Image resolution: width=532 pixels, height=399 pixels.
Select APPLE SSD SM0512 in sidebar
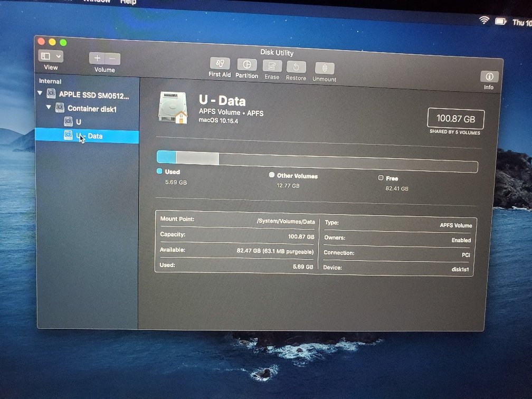pyautogui.click(x=94, y=95)
